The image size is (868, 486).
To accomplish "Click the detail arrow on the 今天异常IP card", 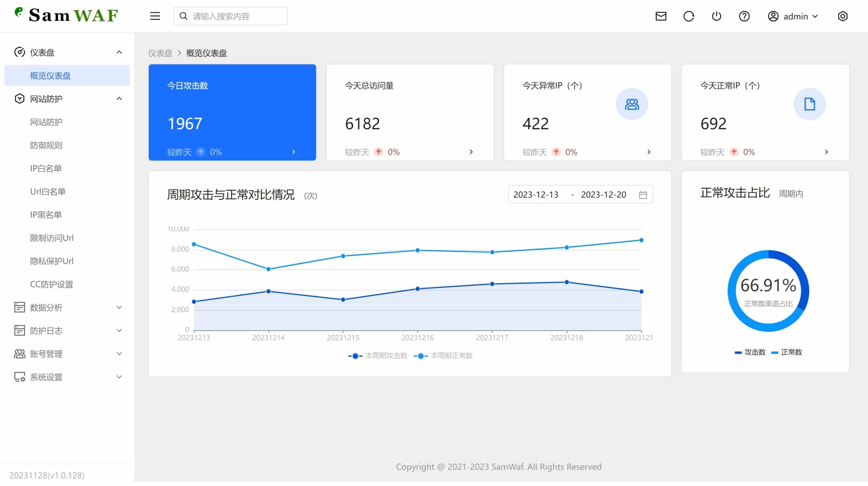I will tap(649, 152).
